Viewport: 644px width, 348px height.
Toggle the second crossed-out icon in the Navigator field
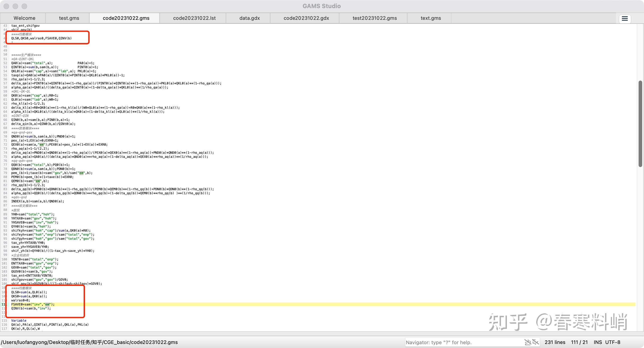point(535,342)
